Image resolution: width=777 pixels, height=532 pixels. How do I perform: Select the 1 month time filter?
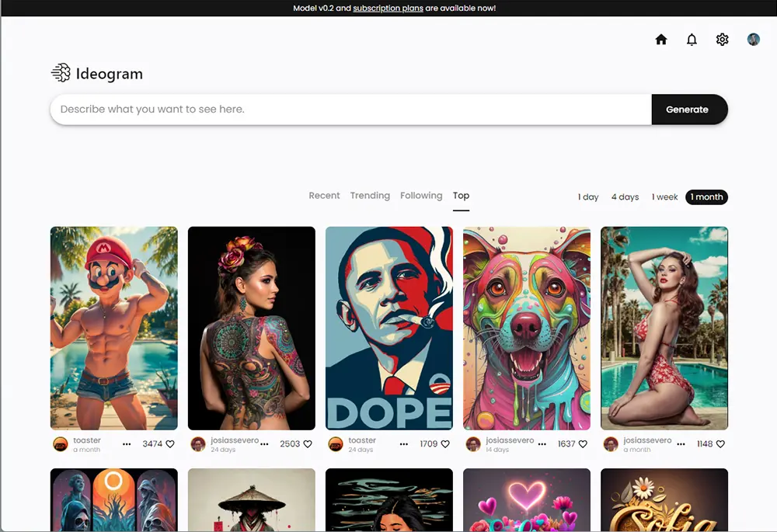click(706, 197)
